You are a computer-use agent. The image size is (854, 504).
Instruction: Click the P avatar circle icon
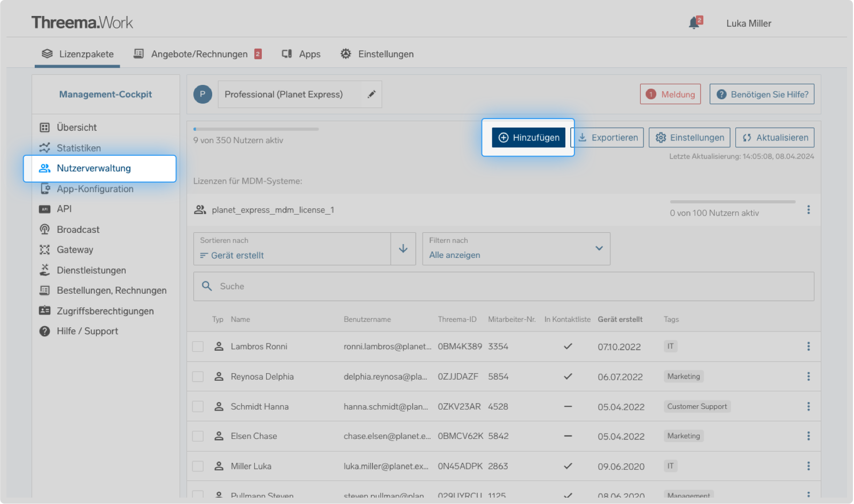[203, 94]
